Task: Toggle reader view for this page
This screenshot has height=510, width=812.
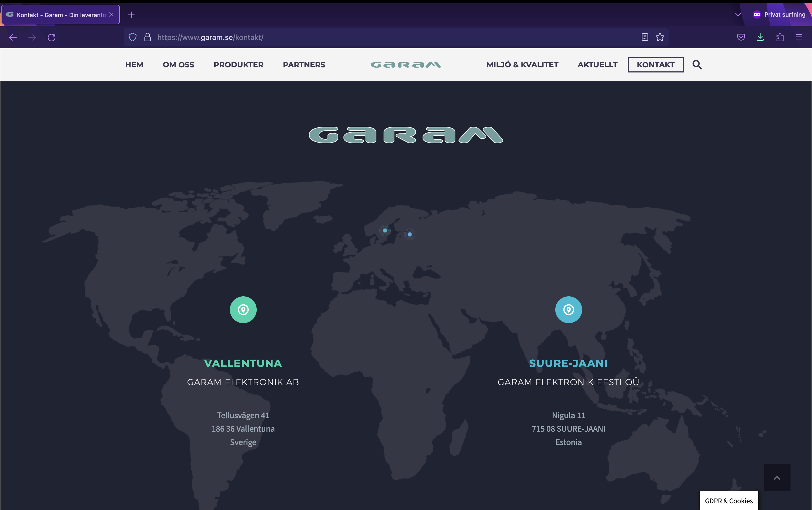Action: click(x=645, y=37)
